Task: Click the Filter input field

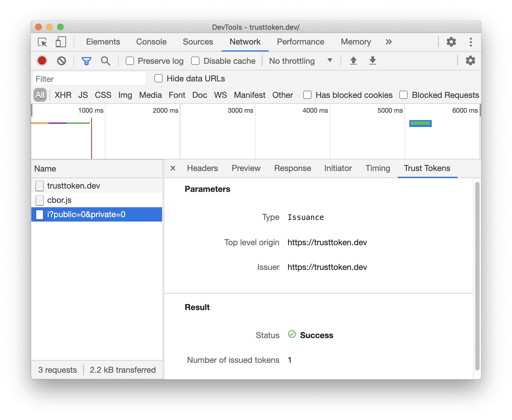Action: point(89,79)
